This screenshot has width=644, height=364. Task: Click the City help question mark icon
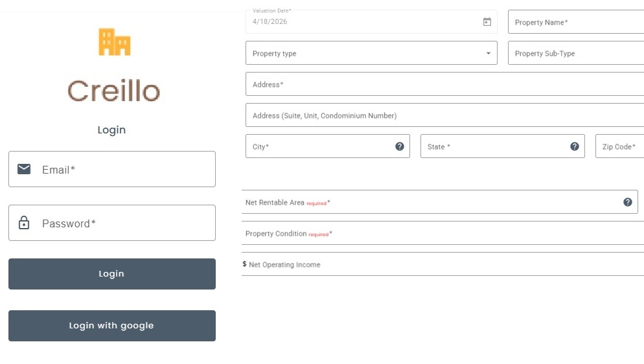click(400, 146)
